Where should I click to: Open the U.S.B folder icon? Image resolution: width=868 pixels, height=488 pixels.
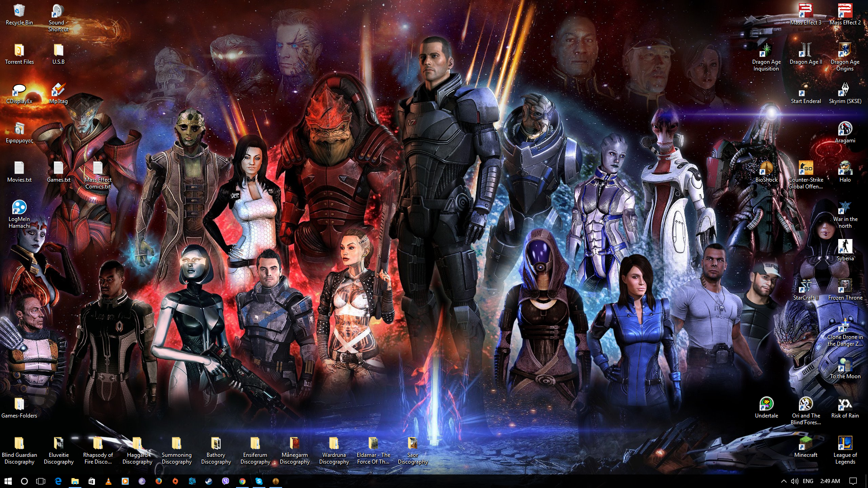[x=58, y=54]
